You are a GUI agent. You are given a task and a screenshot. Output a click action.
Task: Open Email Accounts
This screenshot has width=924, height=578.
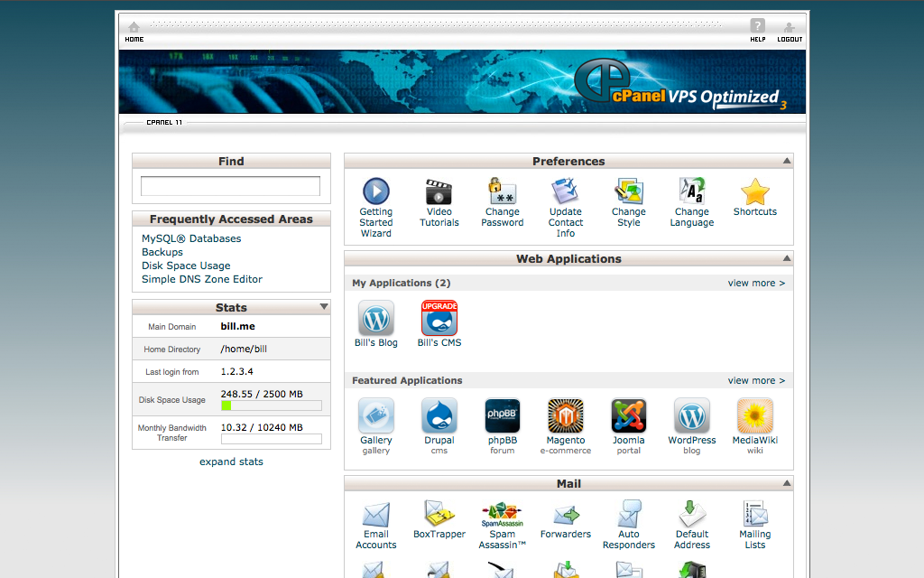(376, 514)
